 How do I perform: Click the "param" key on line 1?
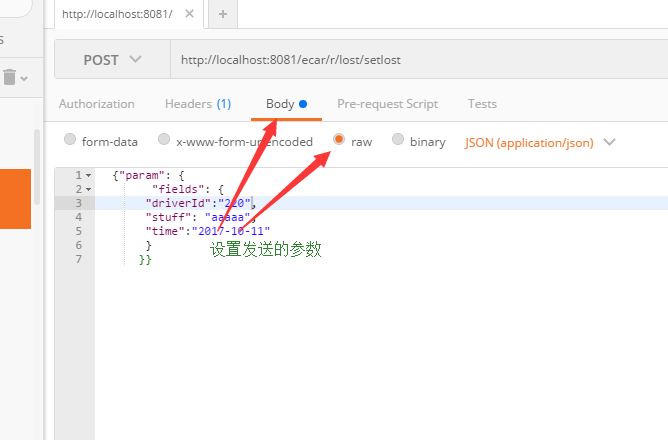tap(141, 175)
